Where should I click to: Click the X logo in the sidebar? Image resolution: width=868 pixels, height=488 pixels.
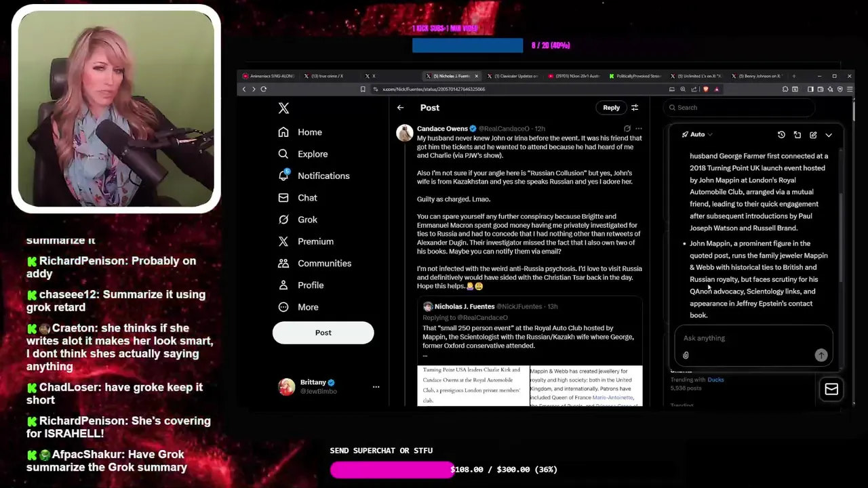(x=283, y=108)
